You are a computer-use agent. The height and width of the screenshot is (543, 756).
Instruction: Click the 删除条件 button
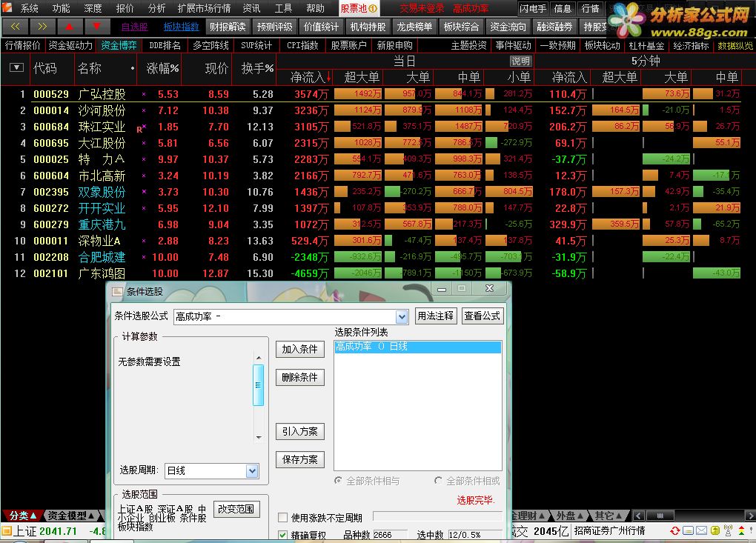(x=300, y=378)
